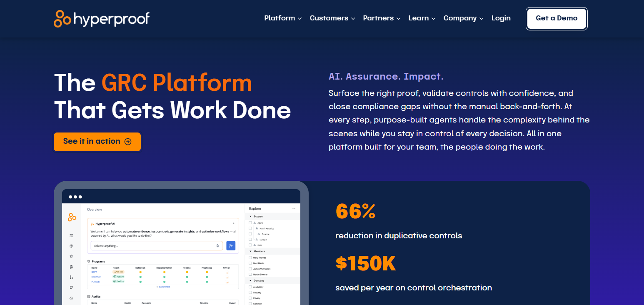The image size is (644, 305).
Task: Click GDPR's yellow Definition status dot
Action: tap(140, 272)
